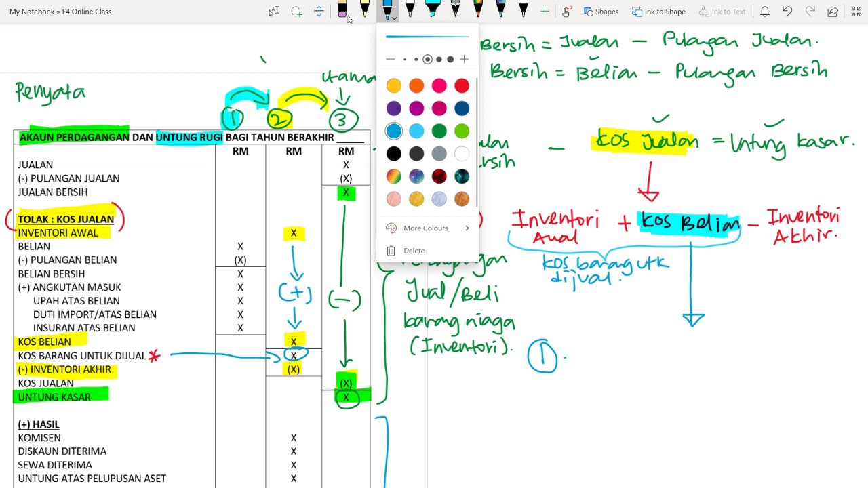868x488 pixels.
Task: Click the 'DISKAUN DITERIMA' row text
Action: pos(62,451)
